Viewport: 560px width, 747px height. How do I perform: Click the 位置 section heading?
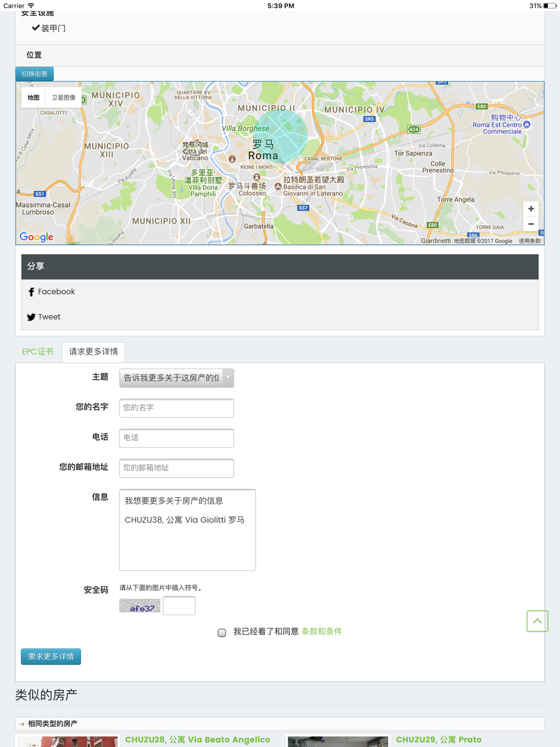pyautogui.click(x=34, y=55)
